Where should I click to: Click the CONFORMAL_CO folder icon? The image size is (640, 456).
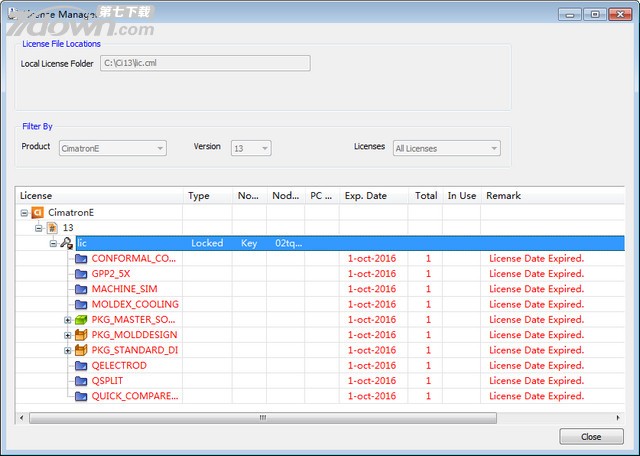(x=81, y=259)
